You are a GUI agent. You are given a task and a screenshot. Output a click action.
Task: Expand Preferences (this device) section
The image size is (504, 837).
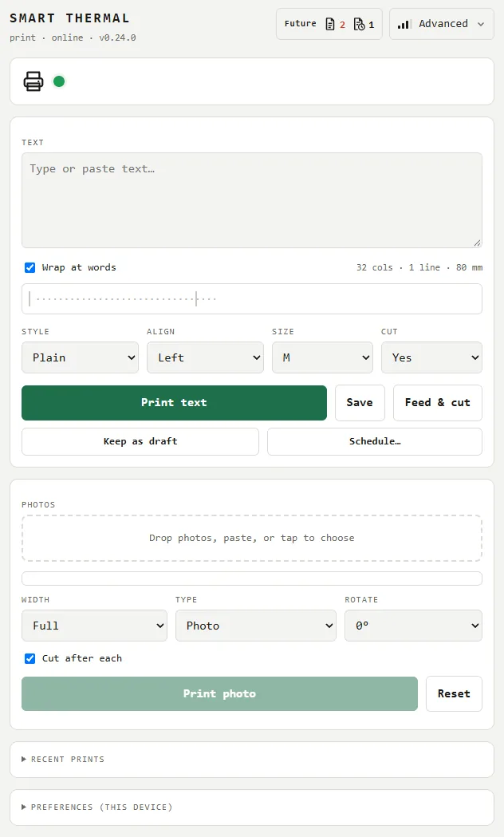(97, 807)
